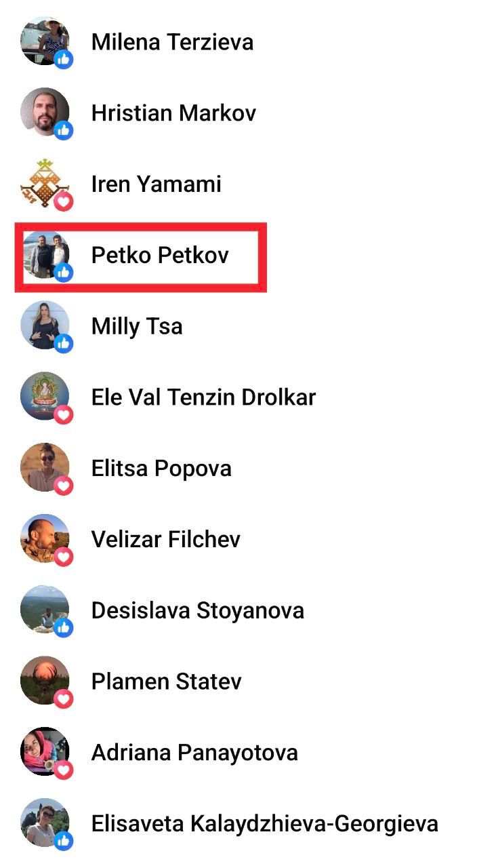Click the heart reaction badge on Velizar Filchev's avatar

[64, 557]
